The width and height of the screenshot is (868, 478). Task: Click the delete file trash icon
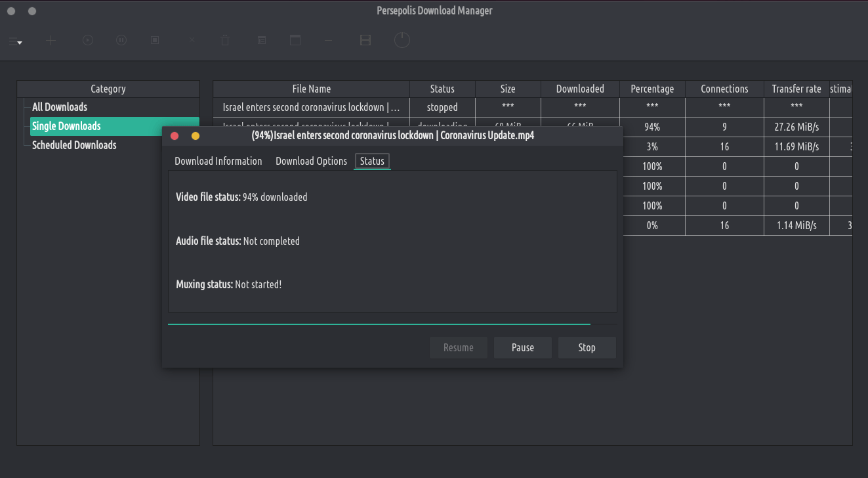click(225, 41)
